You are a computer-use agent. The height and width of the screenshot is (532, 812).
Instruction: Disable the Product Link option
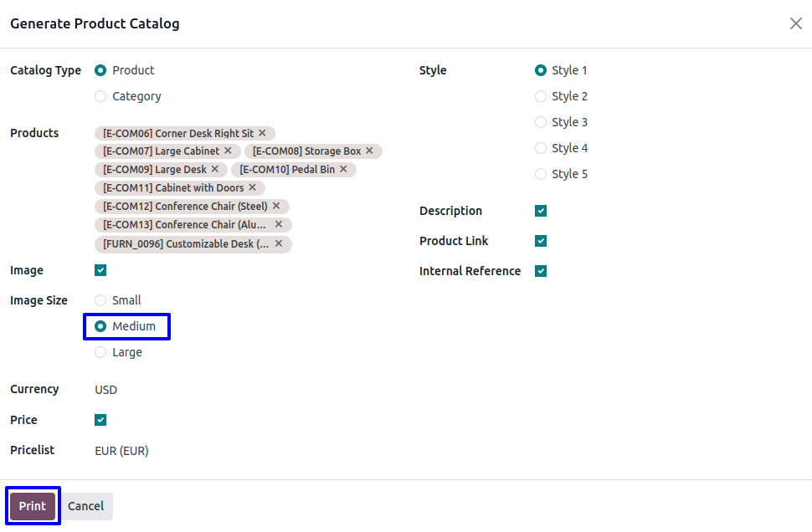(541, 241)
